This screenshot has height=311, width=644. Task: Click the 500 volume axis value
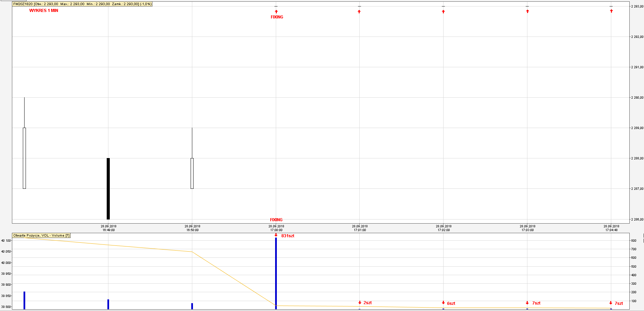pos(633,267)
